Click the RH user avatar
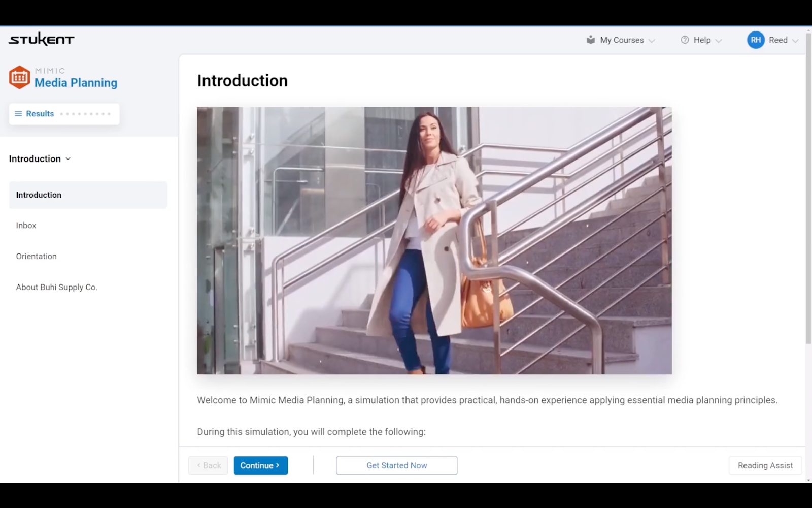This screenshot has width=812, height=508. click(756, 40)
